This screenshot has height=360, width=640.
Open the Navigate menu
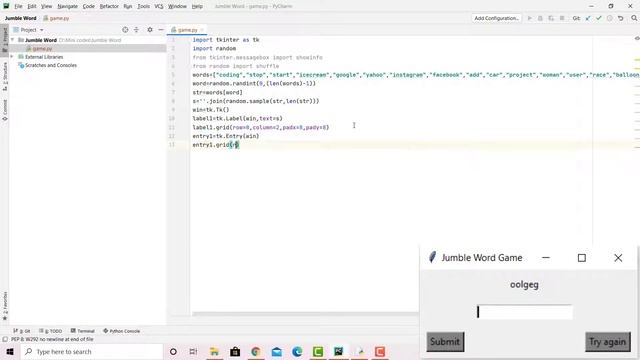(x=68, y=7)
